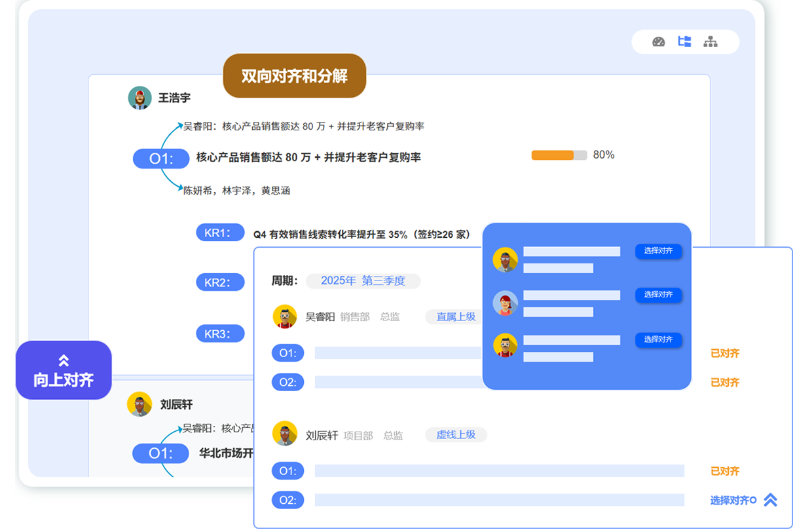812x532 pixels.
Task: Select the 直属上级 tag for 吴睿阳
Action: [454, 316]
